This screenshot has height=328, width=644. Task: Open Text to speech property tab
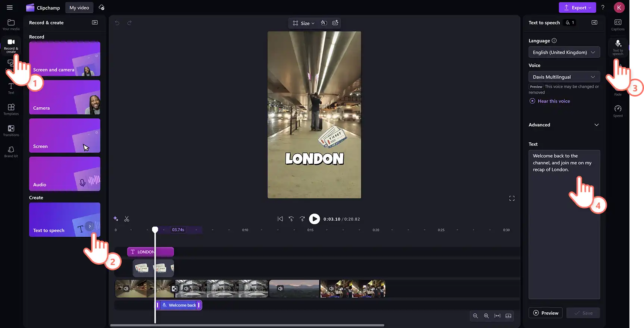(x=618, y=47)
